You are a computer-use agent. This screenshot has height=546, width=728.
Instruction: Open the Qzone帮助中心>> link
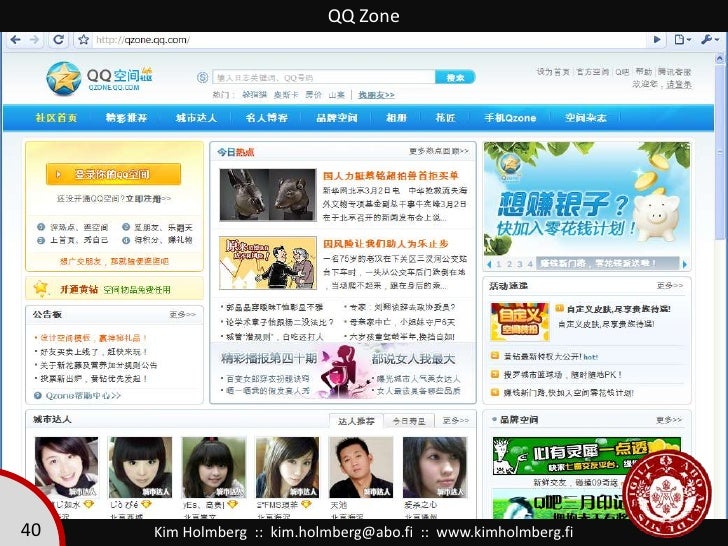[83, 396]
